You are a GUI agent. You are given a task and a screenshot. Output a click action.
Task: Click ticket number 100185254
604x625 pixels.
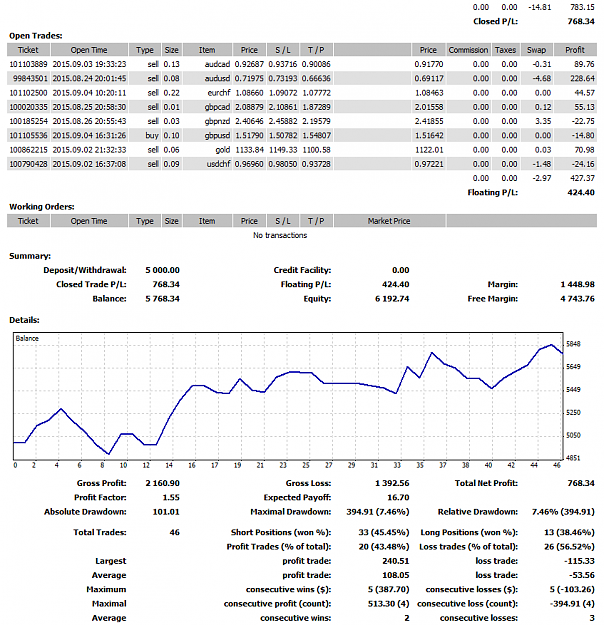coord(28,121)
